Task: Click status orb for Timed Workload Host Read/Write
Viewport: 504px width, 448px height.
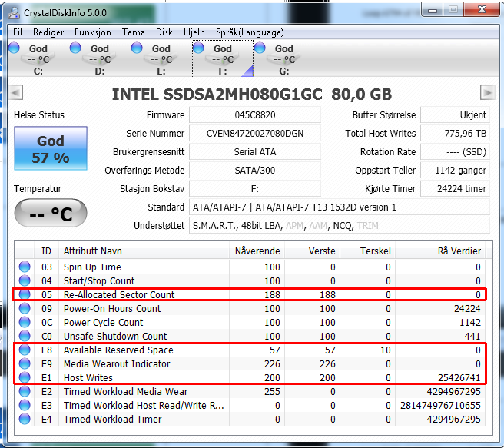Action: (25, 405)
